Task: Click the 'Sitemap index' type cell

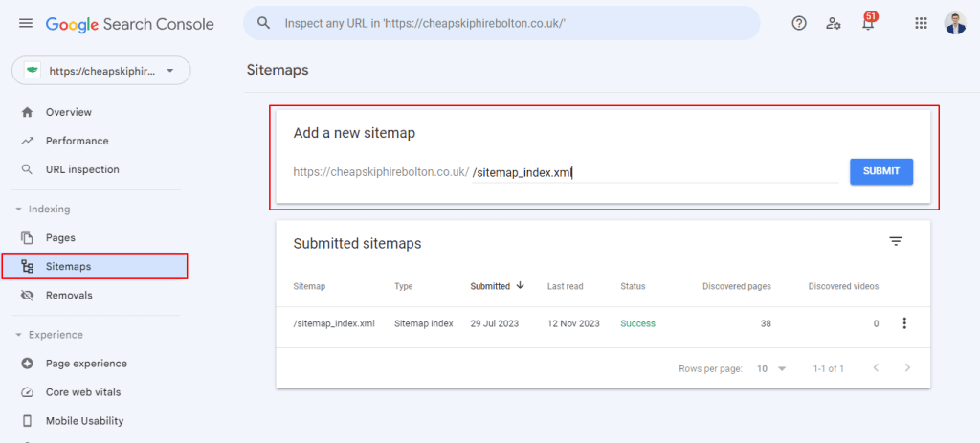Action: pyautogui.click(x=424, y=323)
